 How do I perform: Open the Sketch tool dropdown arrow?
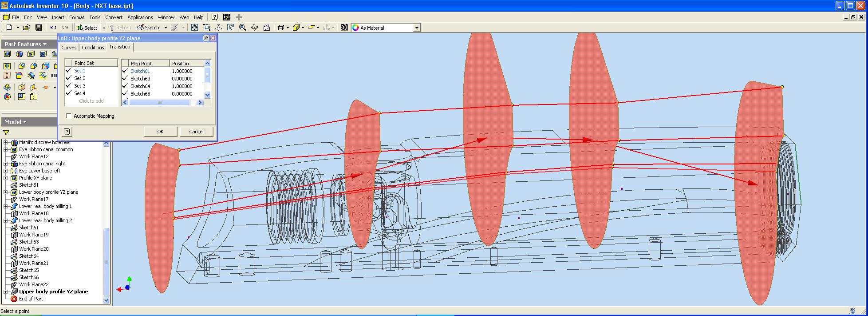coord(166,28)
